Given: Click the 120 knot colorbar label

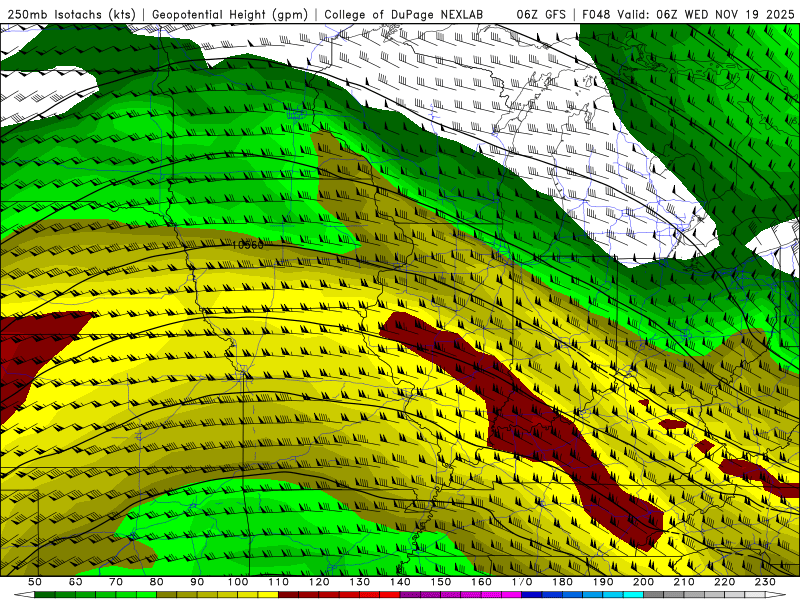Looking at the screenshot, I should coord(319,582).
